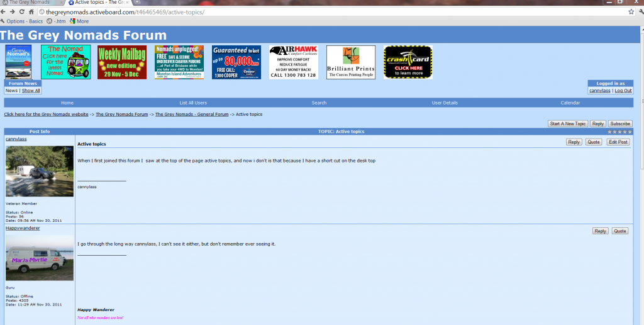Open List All Users in navigation bar
This screenshot has height=325, width=644.
tap(193, 103)
